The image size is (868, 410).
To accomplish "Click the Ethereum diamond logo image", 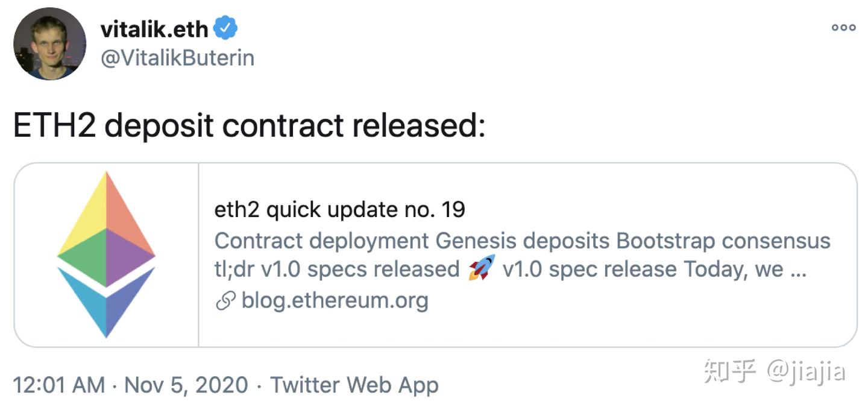I will [107, 253].
